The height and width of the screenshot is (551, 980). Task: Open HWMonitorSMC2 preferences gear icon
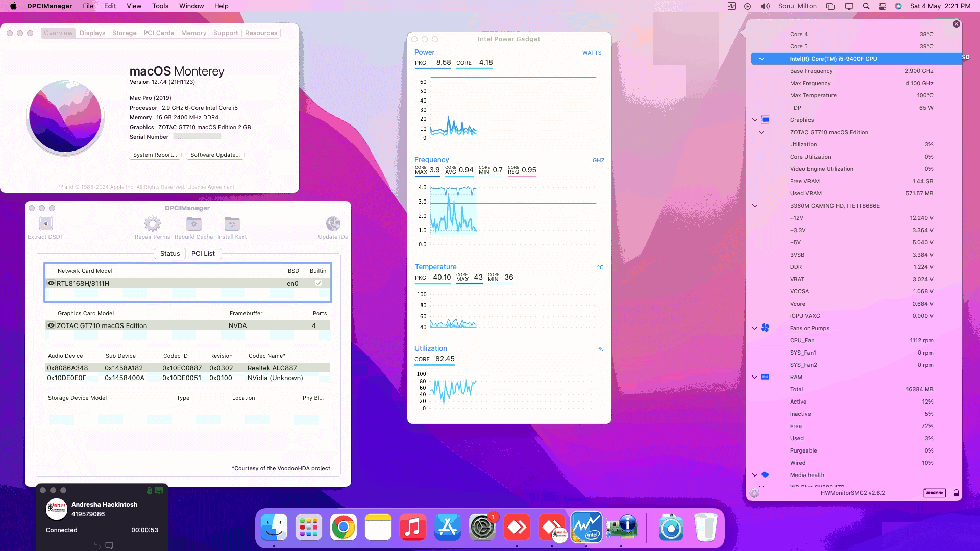[x=754, y=493]
